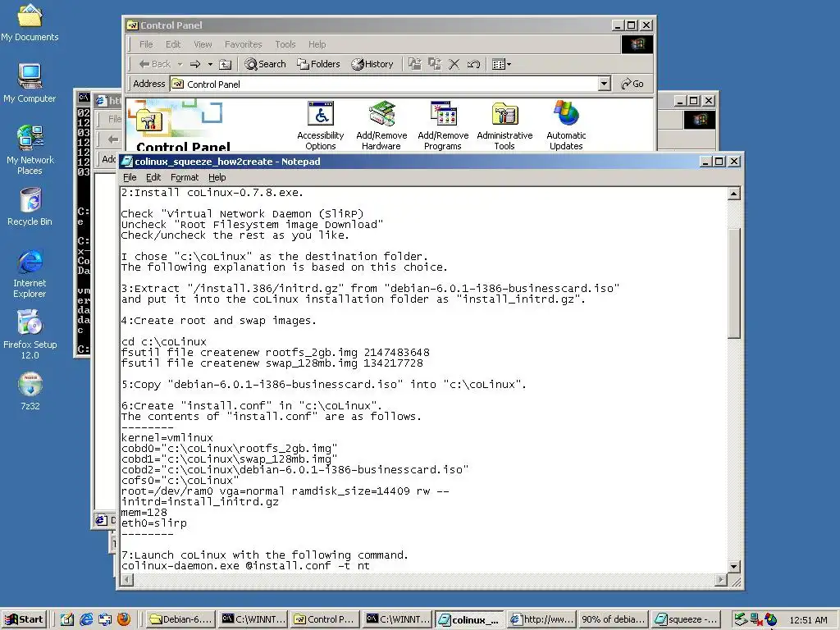Image resolution: width=840 pixels, height=630 pixels.
Task: Click Move To icon in Control Panel toolbar
Action: 414,64
